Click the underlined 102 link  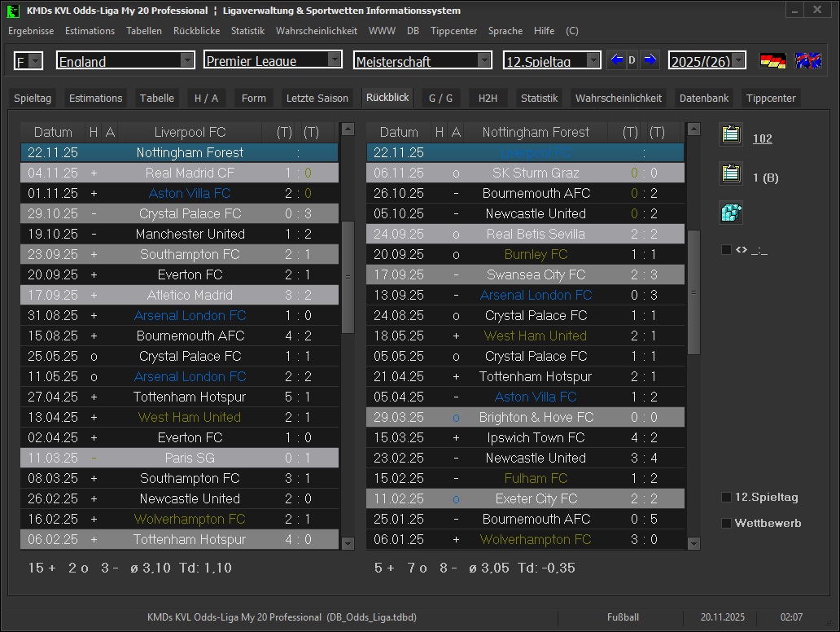click(x=762, y=138)
